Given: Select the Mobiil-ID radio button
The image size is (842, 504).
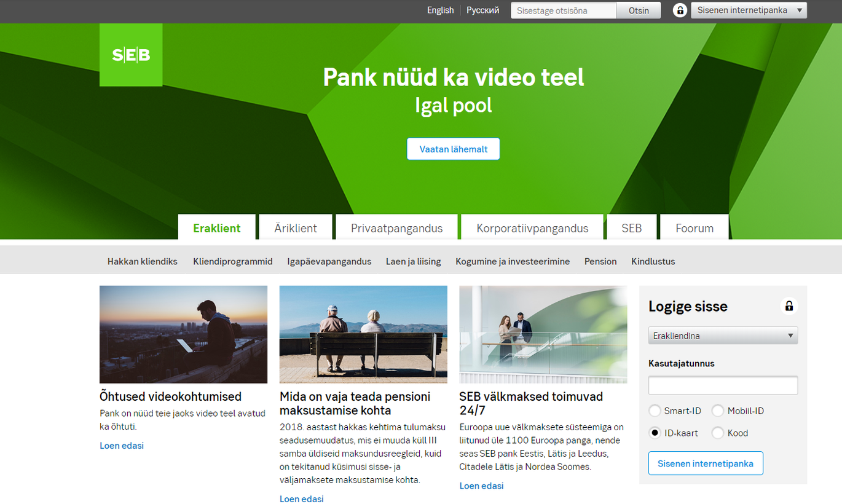Looking at the screenshot, I should (x=718, y=411).
